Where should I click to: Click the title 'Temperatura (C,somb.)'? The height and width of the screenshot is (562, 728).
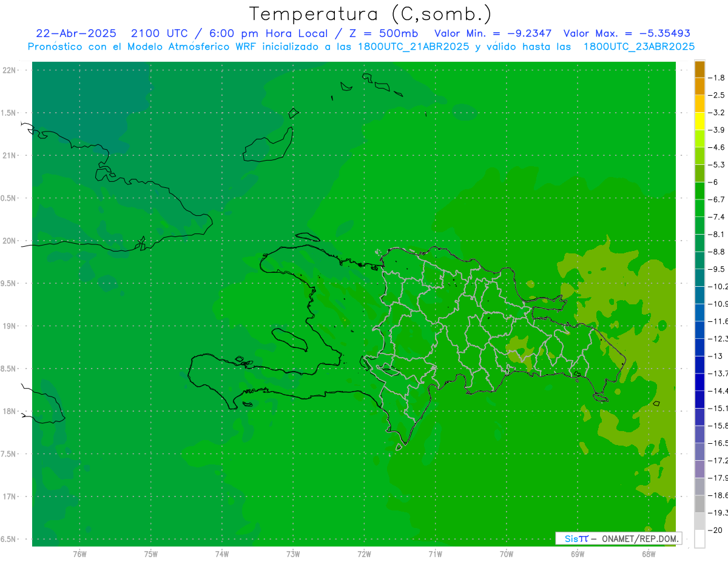(x=371, y=14)
